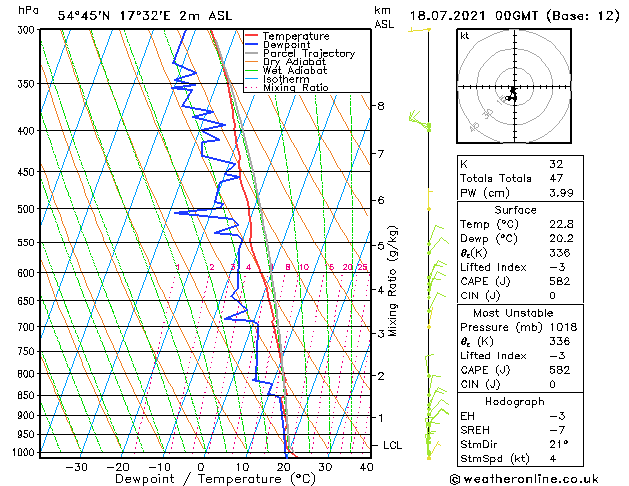Click the '850' hPa pressure label

pyautogui.click(x=28, y=396)
